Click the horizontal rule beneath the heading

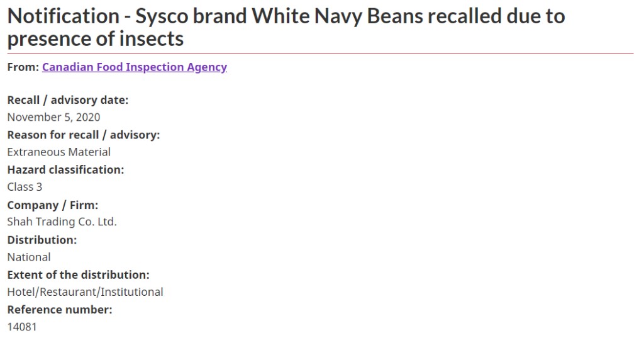[320, 54]
